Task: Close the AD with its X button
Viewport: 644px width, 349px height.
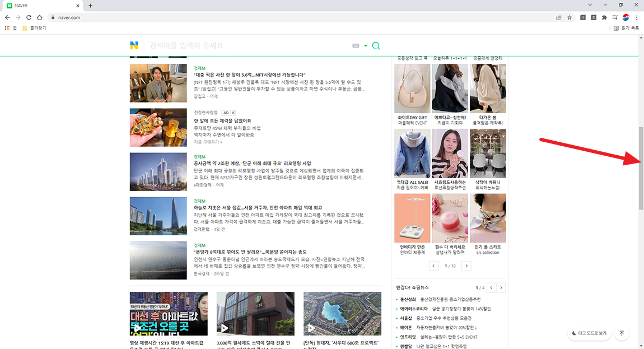Action: pos(233,113)
